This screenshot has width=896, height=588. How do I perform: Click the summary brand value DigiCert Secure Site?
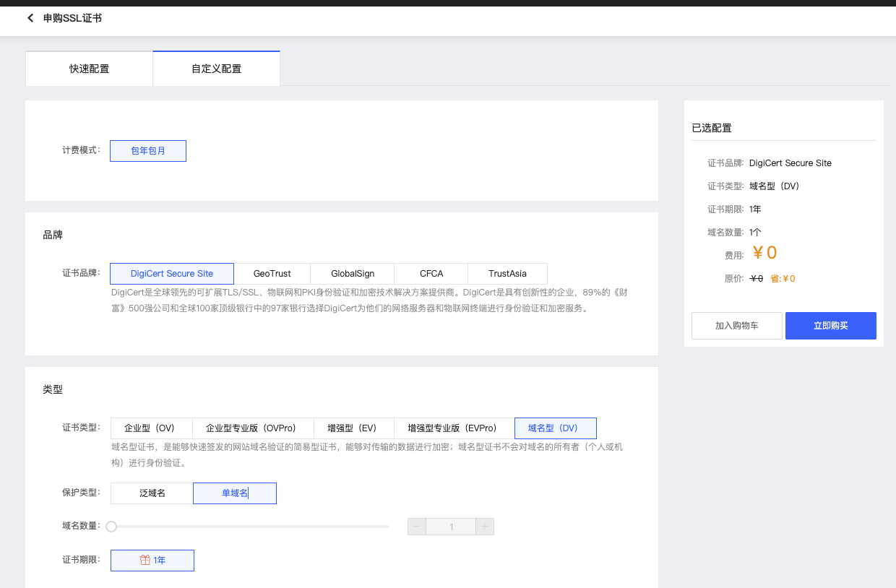click(x=791, y=163)
